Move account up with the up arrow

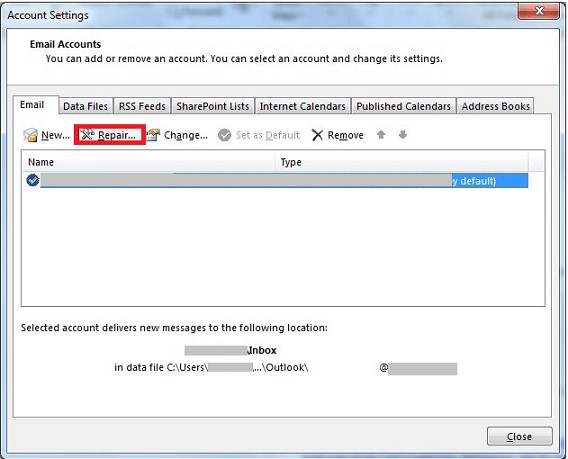381,135
